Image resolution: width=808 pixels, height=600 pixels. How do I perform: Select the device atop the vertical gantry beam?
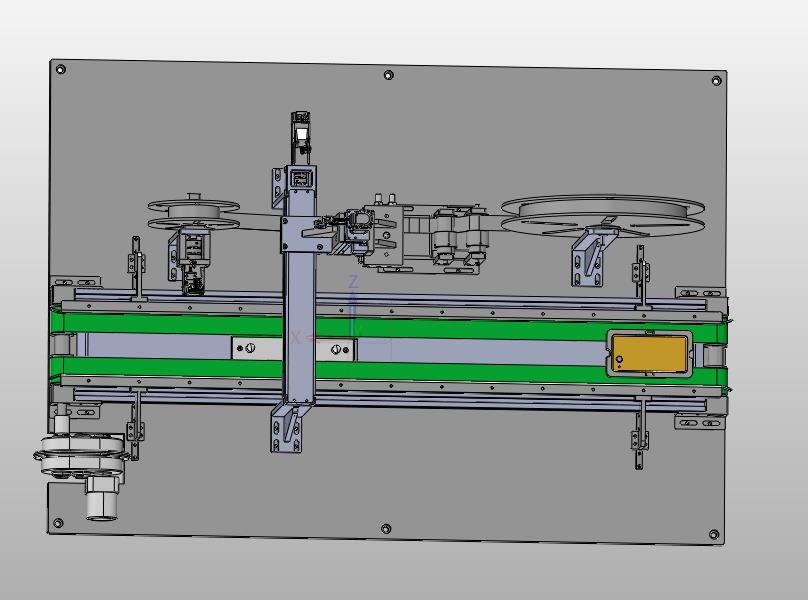click(301, 137)
